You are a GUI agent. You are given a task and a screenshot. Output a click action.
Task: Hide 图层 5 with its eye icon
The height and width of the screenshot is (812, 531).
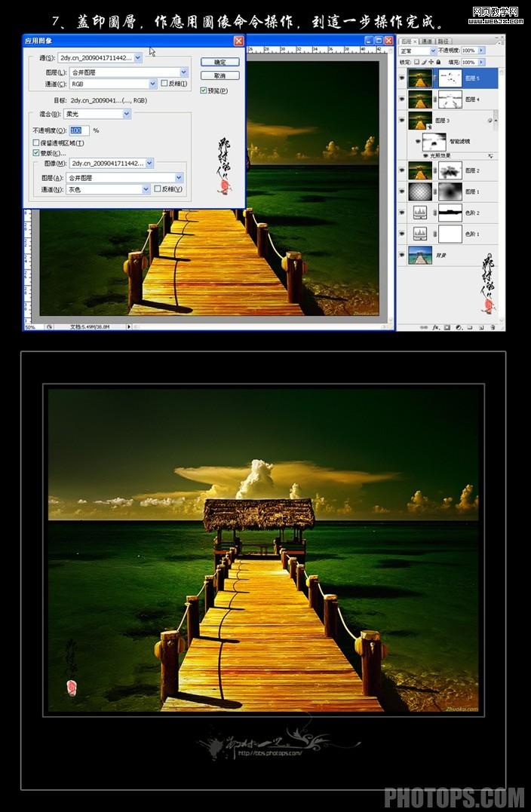coord(402,78)
